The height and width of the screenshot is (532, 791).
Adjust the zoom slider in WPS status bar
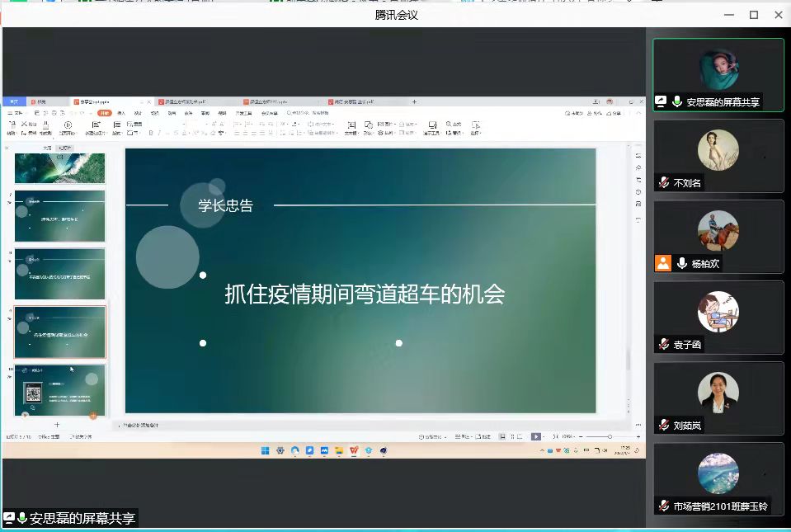point(610,436)
